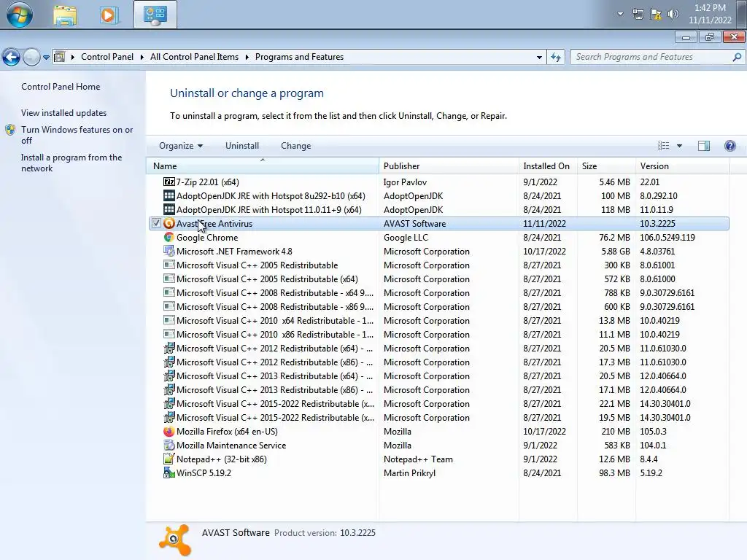Show hidden system tray icons
Screen dimensions: 747x560
pos(620,14)
